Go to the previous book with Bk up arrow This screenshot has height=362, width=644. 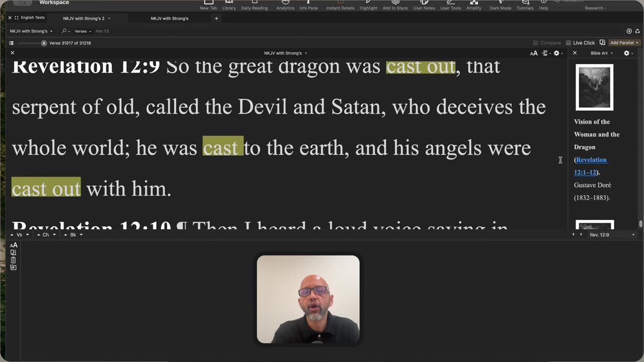coord(65,235)
